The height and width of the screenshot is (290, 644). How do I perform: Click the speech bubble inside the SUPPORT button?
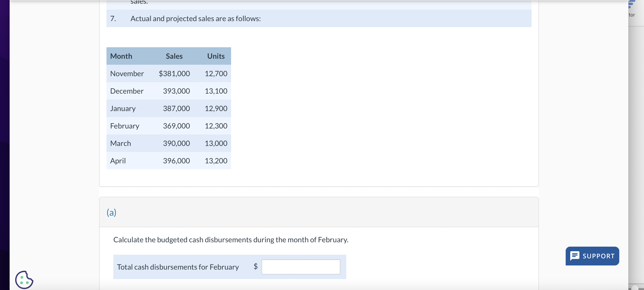tap(575, 256)
